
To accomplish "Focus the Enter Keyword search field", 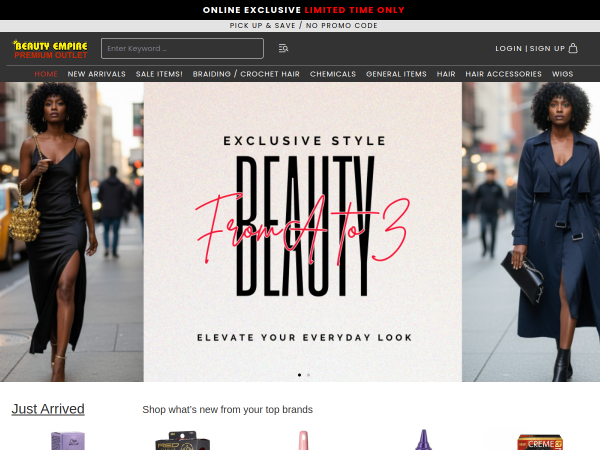I will coord(182,48).
